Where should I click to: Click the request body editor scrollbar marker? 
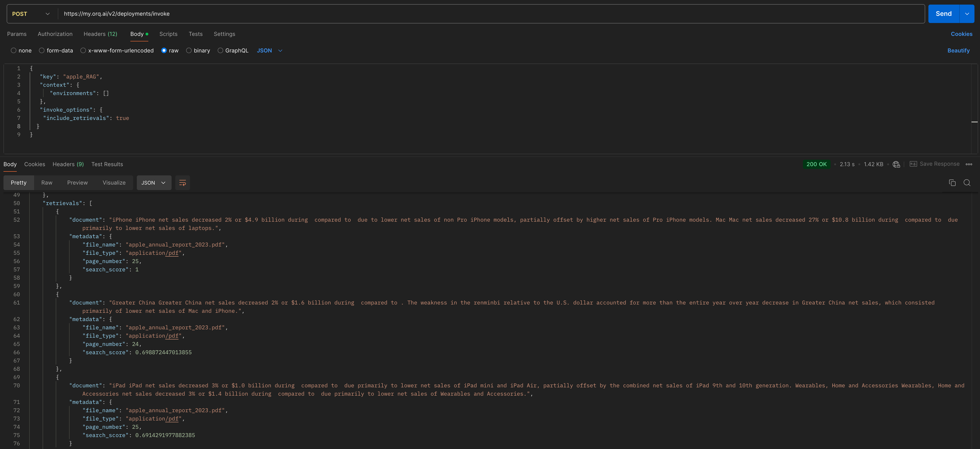point(974,122)
